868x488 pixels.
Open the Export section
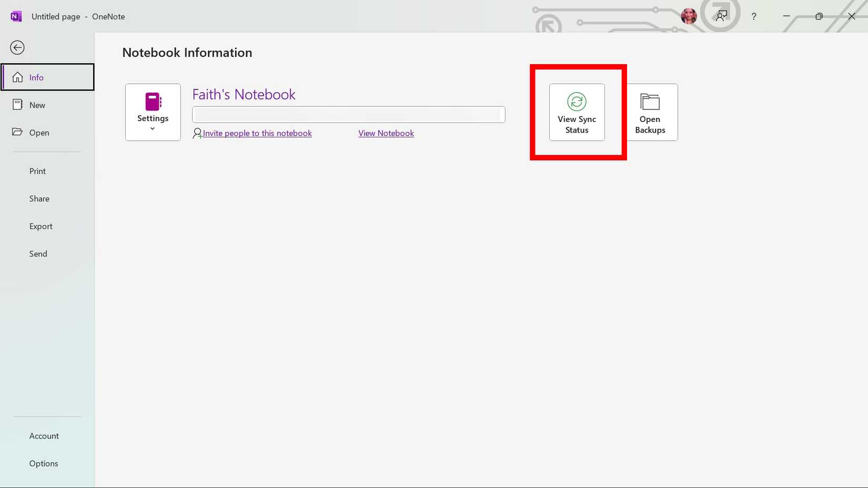click(41, 226)
